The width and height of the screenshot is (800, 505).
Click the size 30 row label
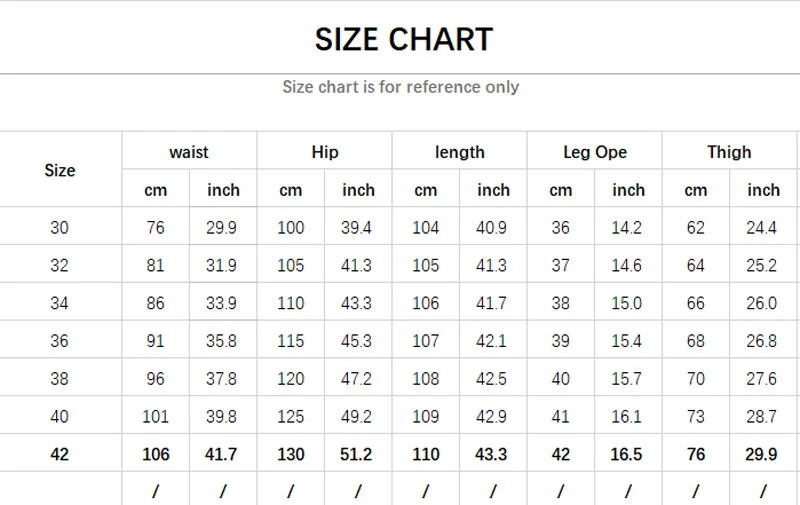(60, 228)
